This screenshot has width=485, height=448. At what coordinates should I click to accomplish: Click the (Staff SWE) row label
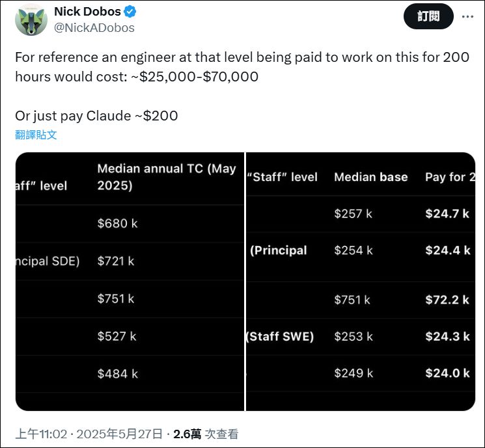280,336
